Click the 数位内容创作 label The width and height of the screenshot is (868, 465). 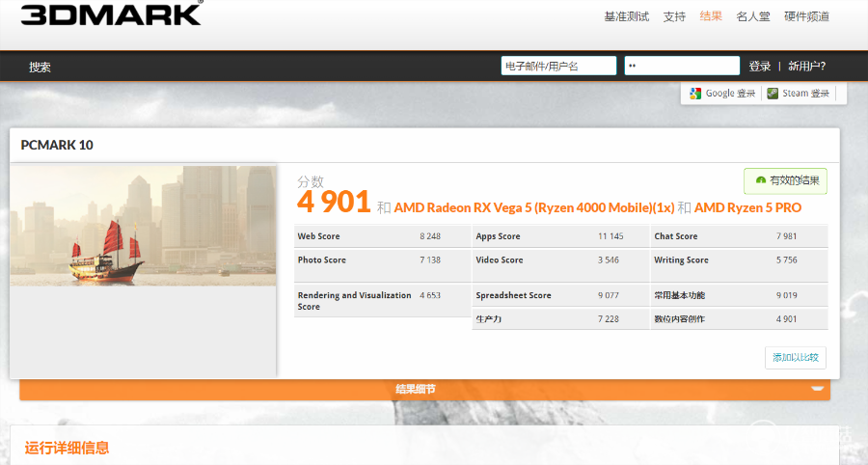click(679, 319)
